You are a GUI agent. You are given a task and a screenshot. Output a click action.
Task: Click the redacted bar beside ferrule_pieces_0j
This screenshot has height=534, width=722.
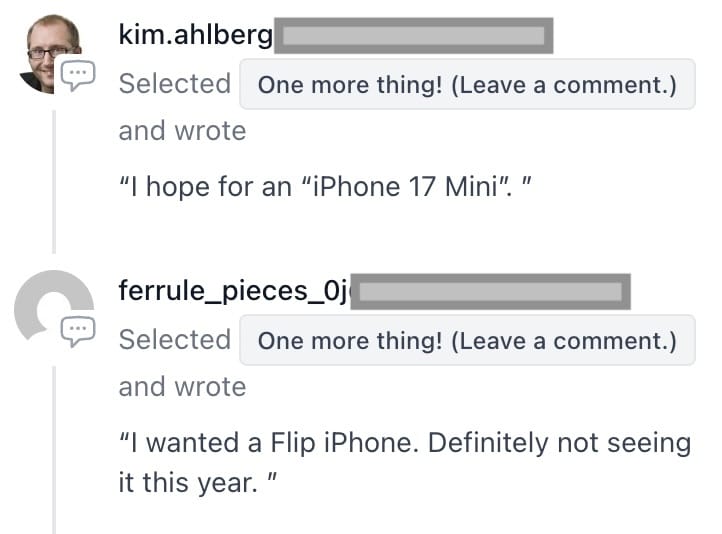point(492,292)
